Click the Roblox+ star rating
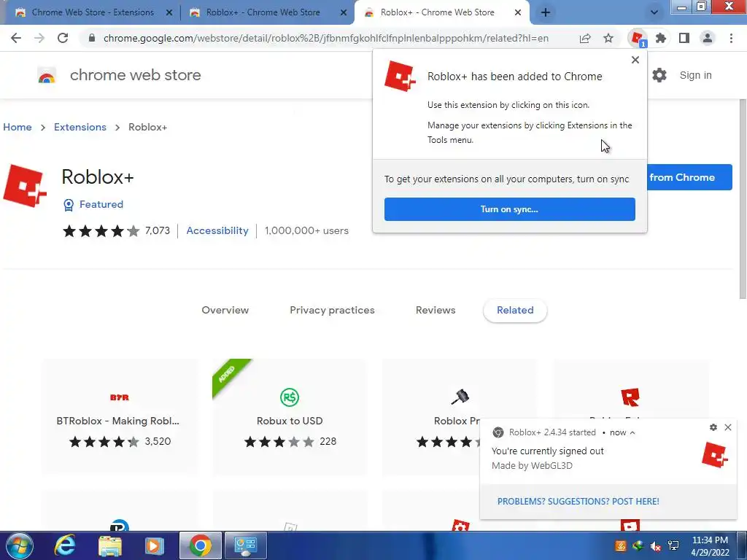The height and width of the screenshot is (560, 747). 101,231
